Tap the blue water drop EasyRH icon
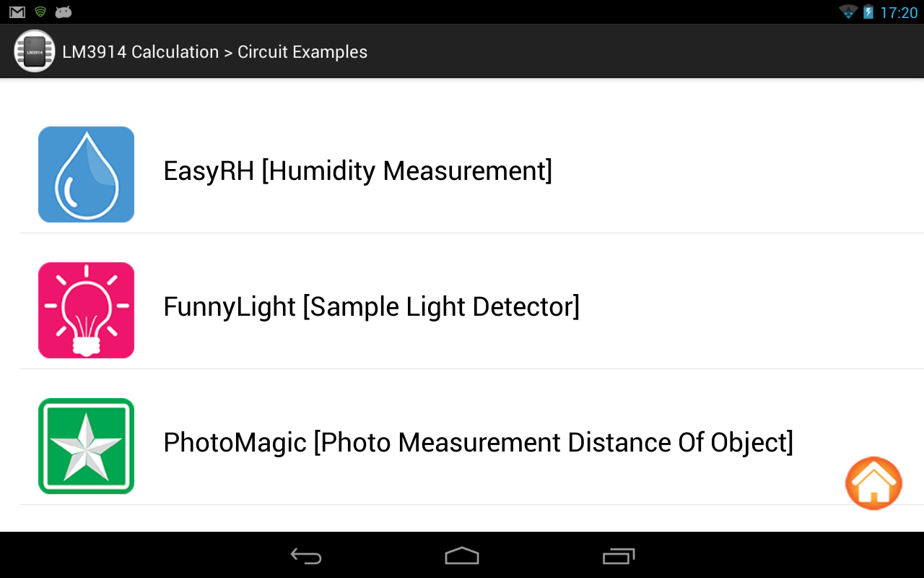This screenshot has width=924, height=578. (86, 174)
